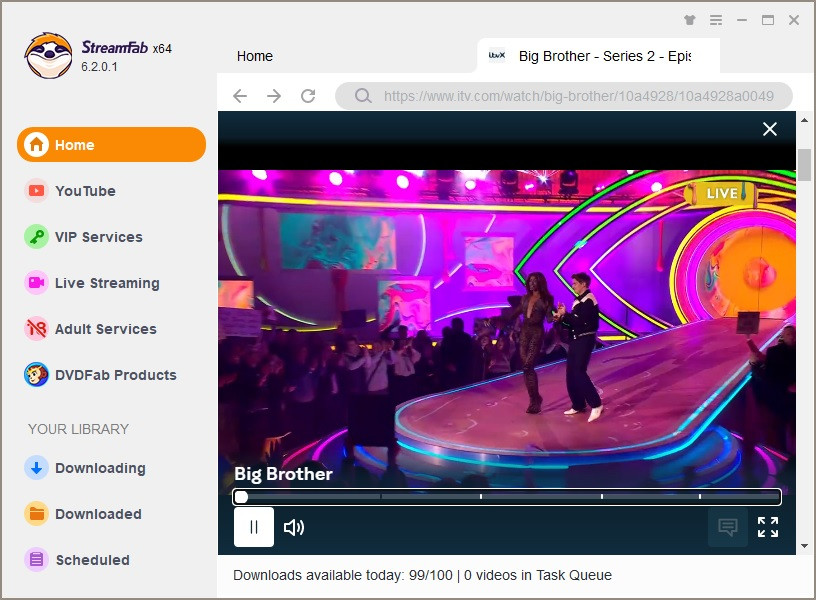View the Downloading library list
Screen dimensions: 816x600
[85, 468]
